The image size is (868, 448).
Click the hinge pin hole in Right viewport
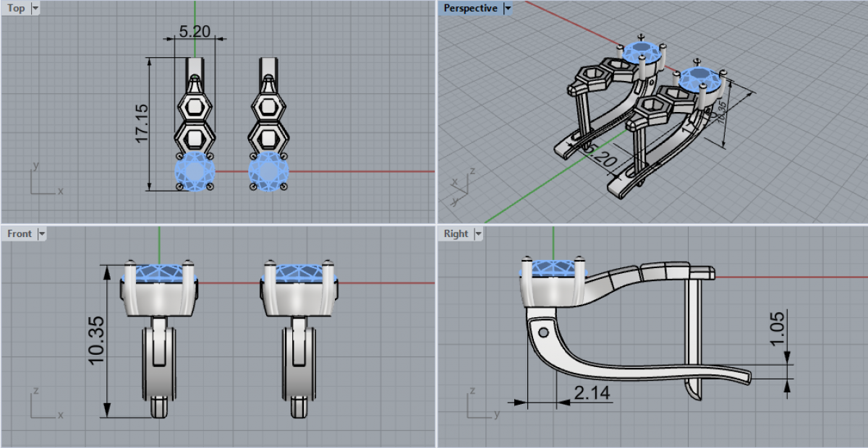click(542, 333)
